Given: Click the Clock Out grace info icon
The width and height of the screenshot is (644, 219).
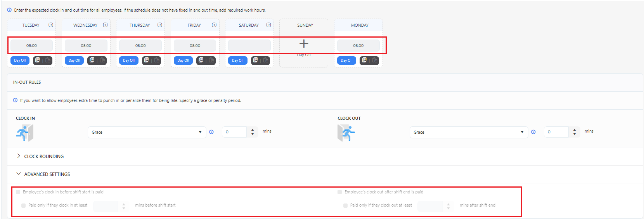Looking at the screenshot, I should click(x=533, y=132).
